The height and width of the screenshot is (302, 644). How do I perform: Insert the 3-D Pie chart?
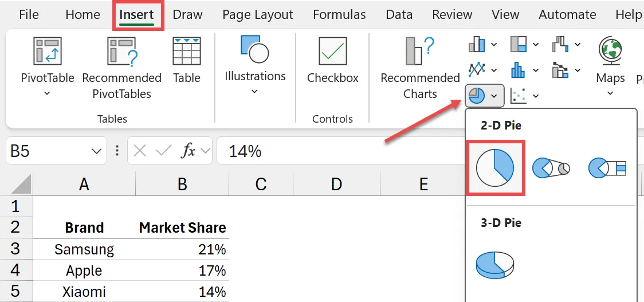click(495, 264)
